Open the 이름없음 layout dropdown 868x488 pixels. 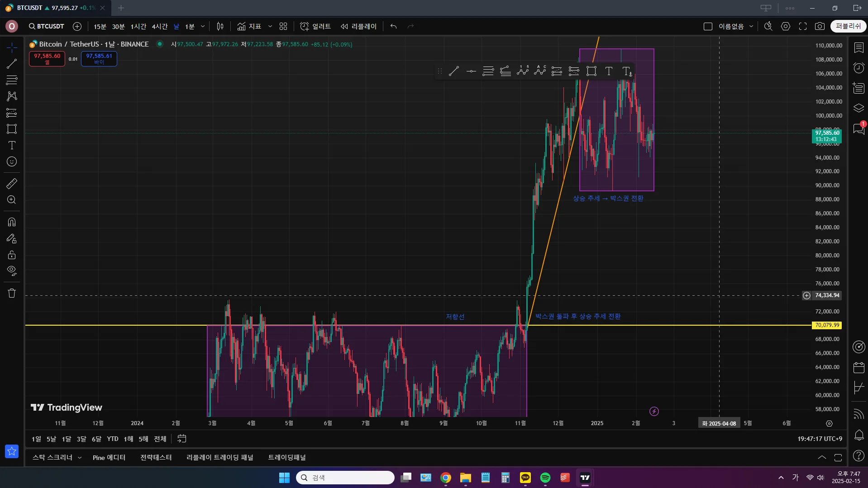(x=736, y=26)
